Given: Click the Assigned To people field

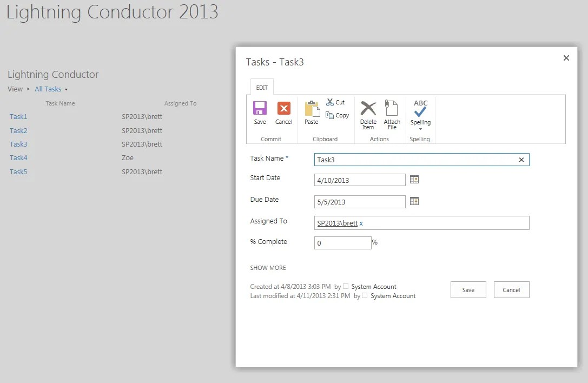Looking at the screenshot, I should pyautogui.click(x=421, y=223).
